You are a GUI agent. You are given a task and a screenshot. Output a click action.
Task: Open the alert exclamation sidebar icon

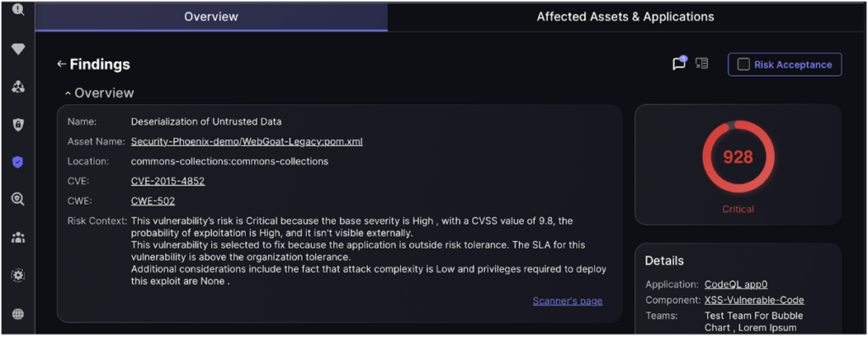click(x=18, y=9)
